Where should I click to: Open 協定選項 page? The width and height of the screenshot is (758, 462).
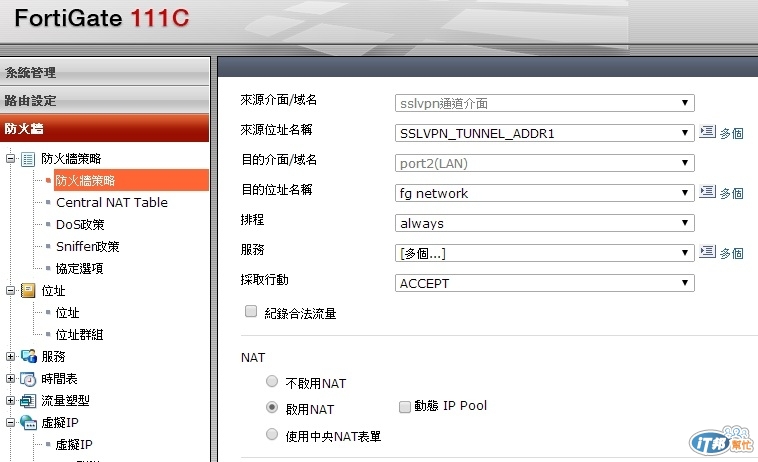80,269
